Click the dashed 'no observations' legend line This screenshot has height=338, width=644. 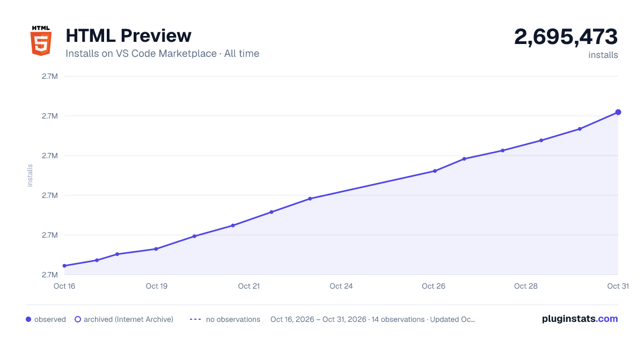tap(195, 319)
